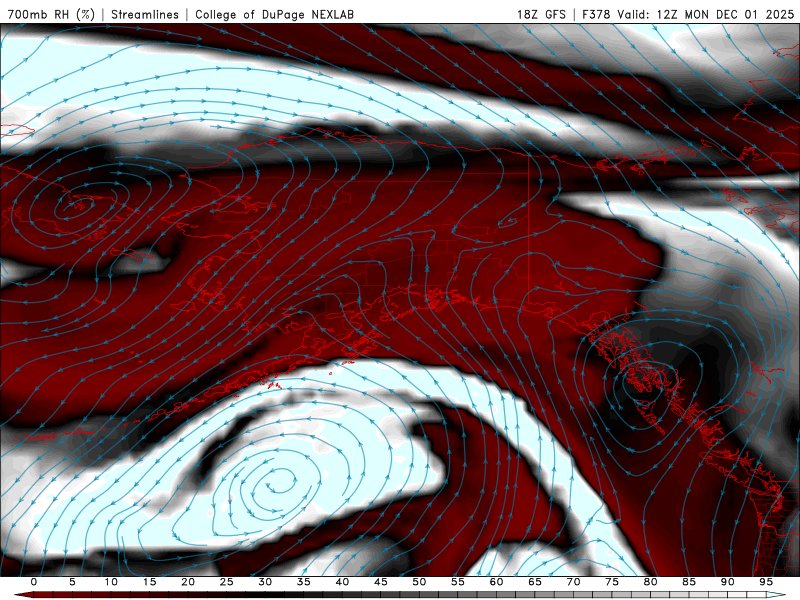The width and height of the screenshot is (800, 600).
Task: Select the 'F378' forecast hour text
Action: click(596, 14)
